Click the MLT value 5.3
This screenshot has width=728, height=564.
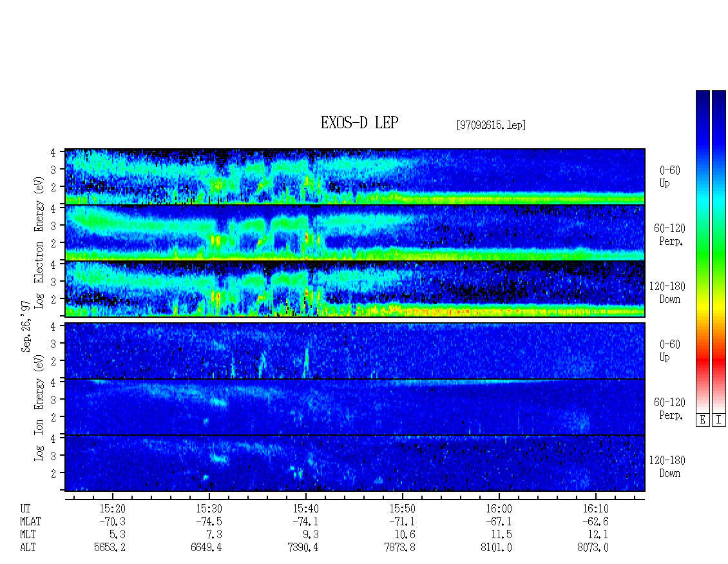(117, 535)
